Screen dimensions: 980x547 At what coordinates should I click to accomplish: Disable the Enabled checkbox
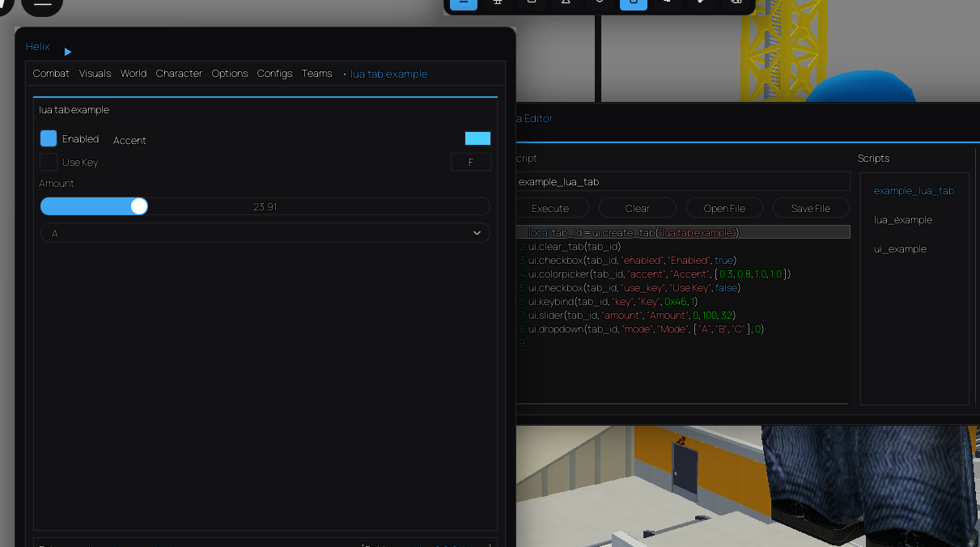49,138
